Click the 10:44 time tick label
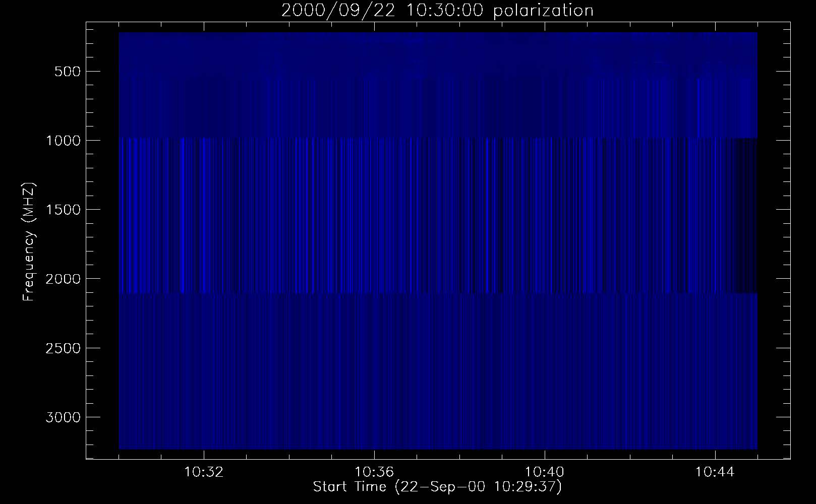The image size is (816, 504). coord(715,472)
